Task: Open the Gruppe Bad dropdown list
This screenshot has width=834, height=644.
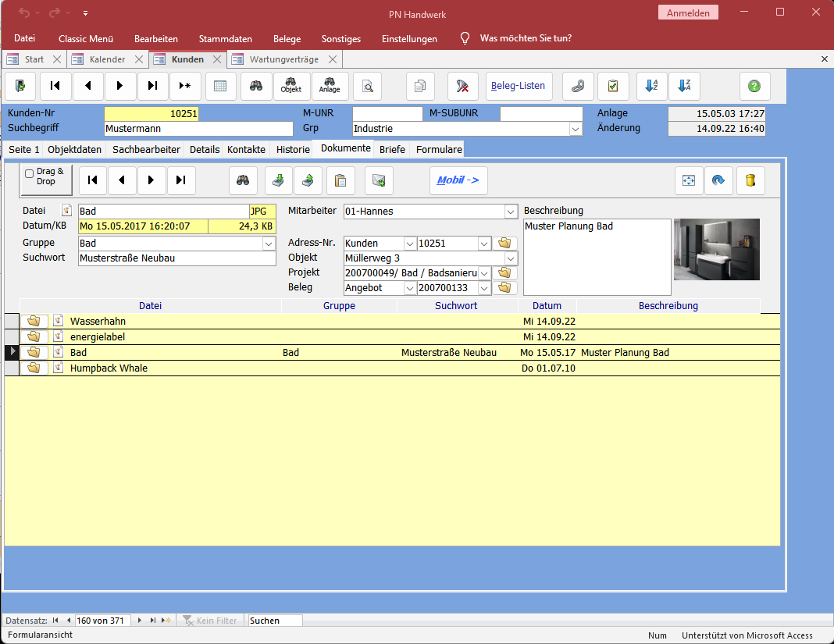Action: [269, 244]
